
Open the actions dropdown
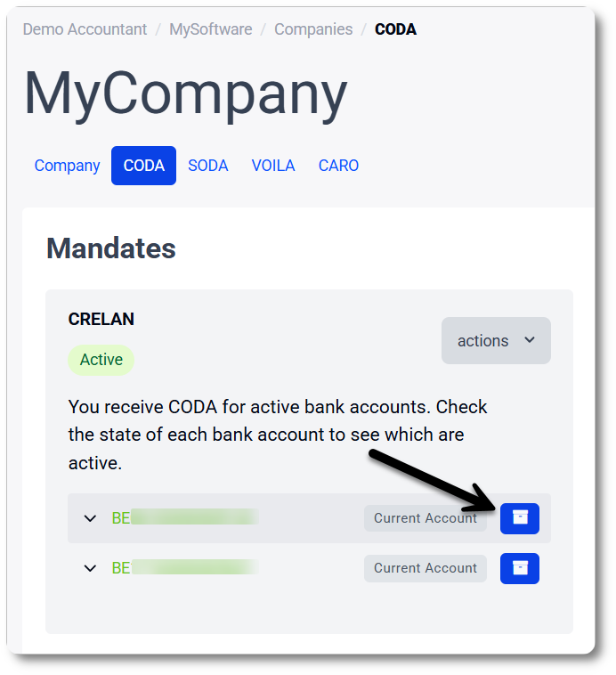(496, 340)
